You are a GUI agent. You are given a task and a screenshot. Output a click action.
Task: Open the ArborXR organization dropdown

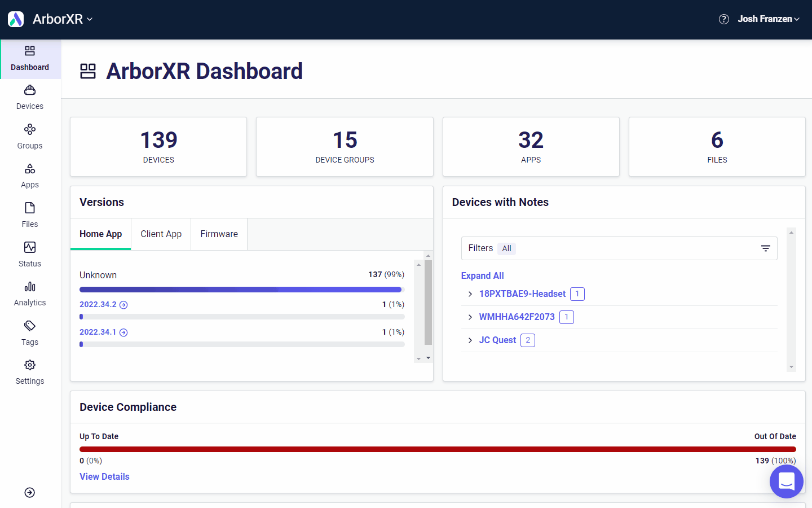coord(63,19)
